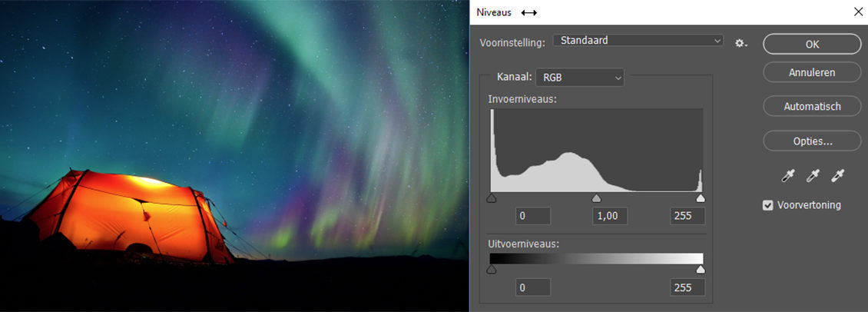Screen dimensions: 868x312
Task: Click the histogram in Invoerniveaus
Action: pos(596,150)
